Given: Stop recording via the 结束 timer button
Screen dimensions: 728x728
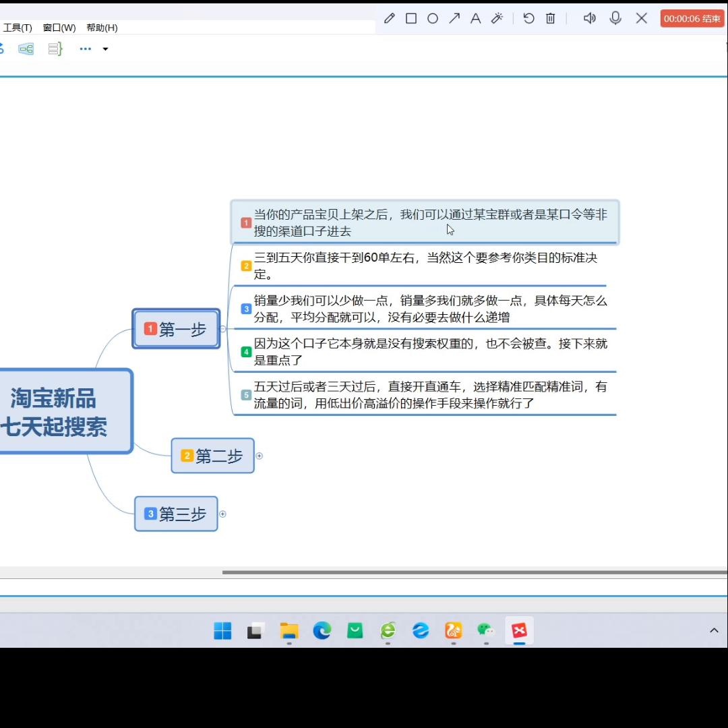Looking at the screenshot, I should click(x=692, y=19).
